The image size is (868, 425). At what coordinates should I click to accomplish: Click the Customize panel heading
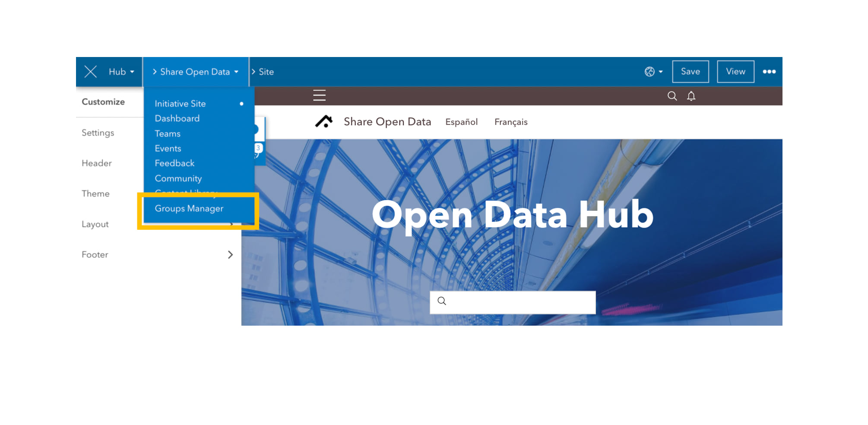[x=103, y=102]
